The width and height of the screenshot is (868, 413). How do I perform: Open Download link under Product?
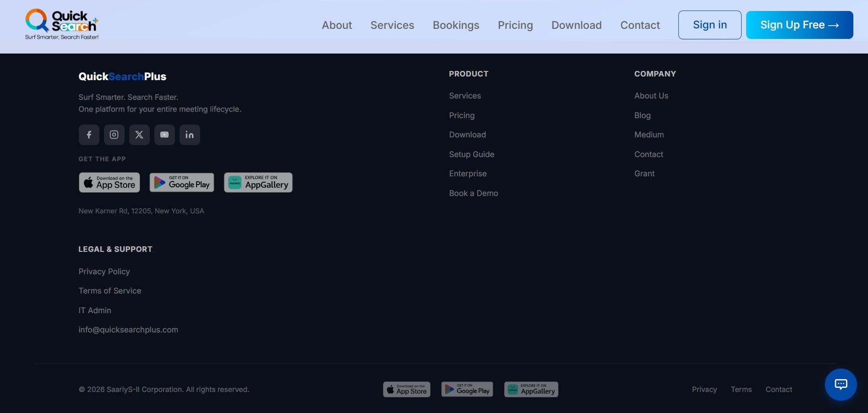[467, 135]
